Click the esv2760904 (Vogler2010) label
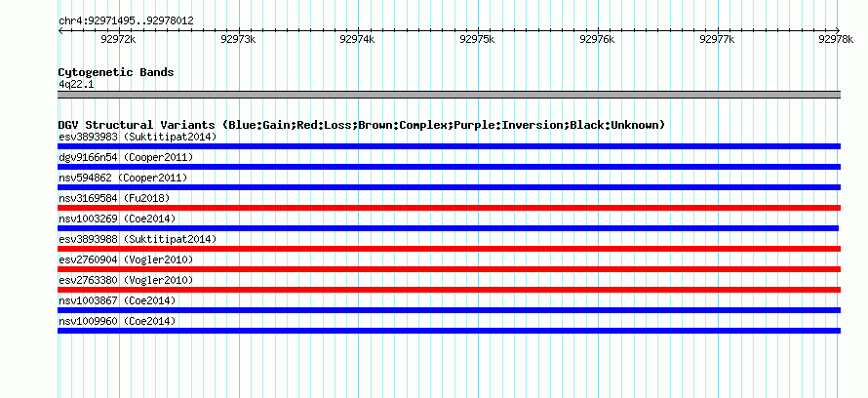The height and width of the screenshot is (398, 868). tap(126, 259)
